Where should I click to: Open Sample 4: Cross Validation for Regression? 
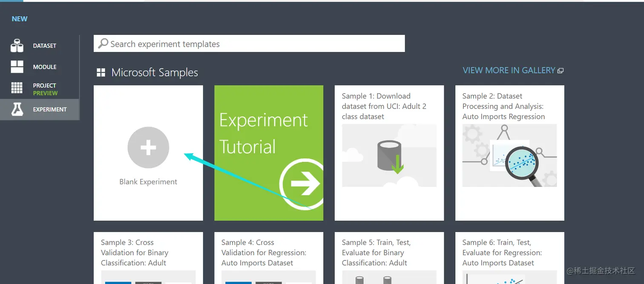coord(269,258)
